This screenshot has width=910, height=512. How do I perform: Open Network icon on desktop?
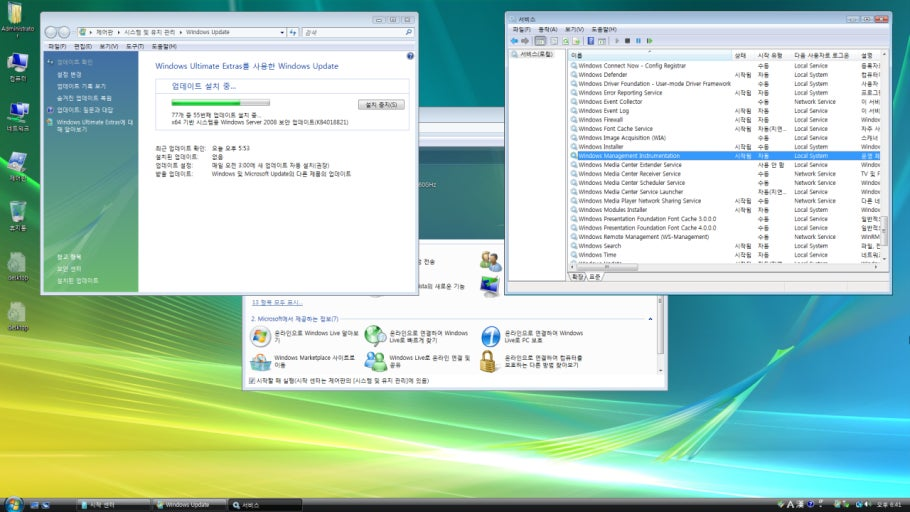17,116
